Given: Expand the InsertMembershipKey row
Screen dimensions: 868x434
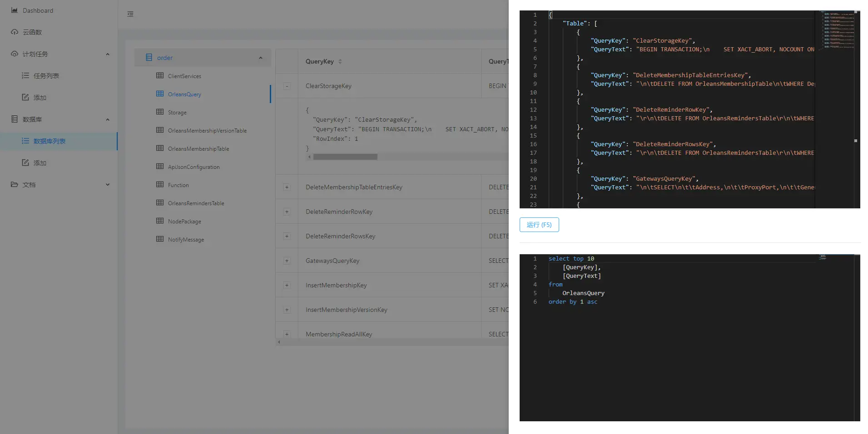Looking at the screenshot, I should pyautogui.click(x=287, y=286).
